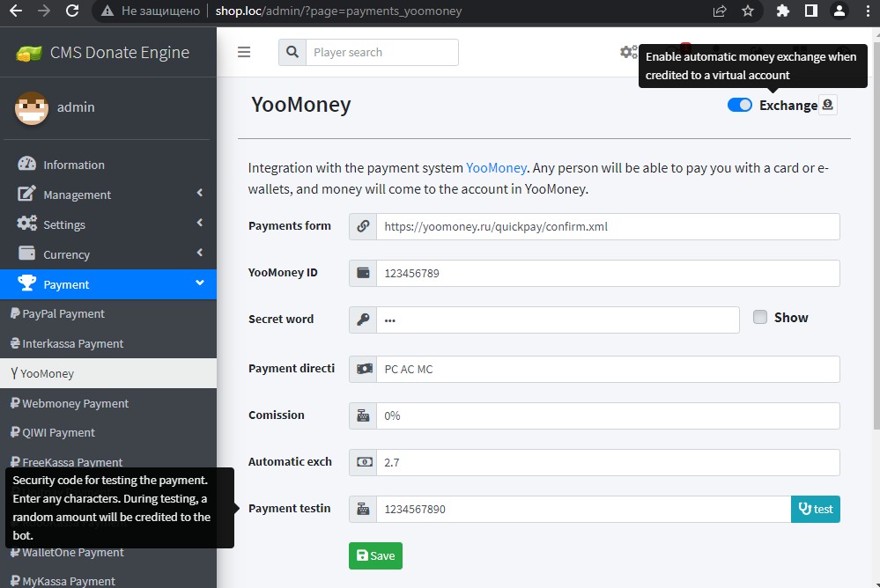Toggle the Exchange switch off

[x=739, y=105]
